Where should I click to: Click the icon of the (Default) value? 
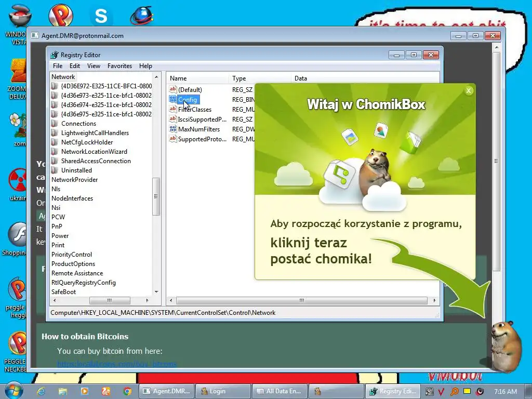pos(172,89)
